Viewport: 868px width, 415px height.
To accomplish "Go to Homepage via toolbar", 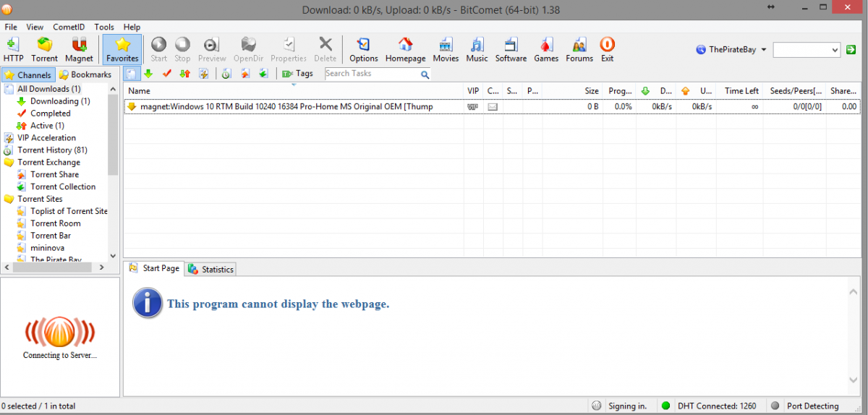I will [406, 49].
